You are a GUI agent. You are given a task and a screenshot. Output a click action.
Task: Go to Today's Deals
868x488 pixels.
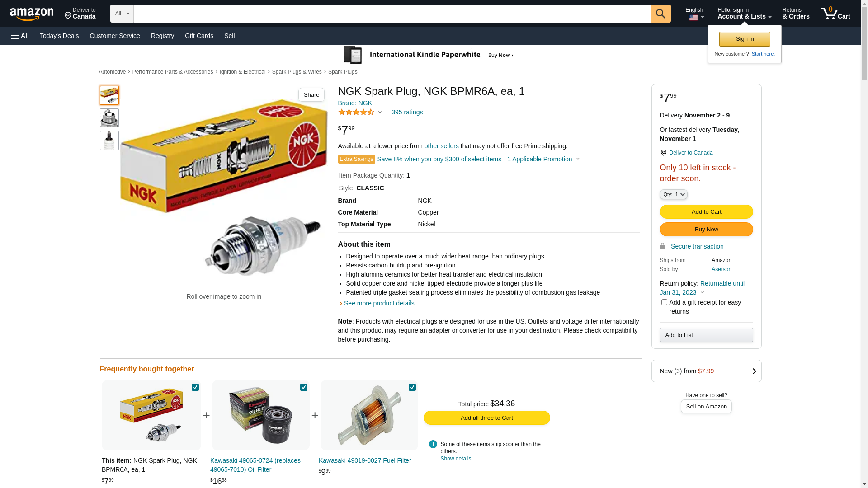point(59,36)
